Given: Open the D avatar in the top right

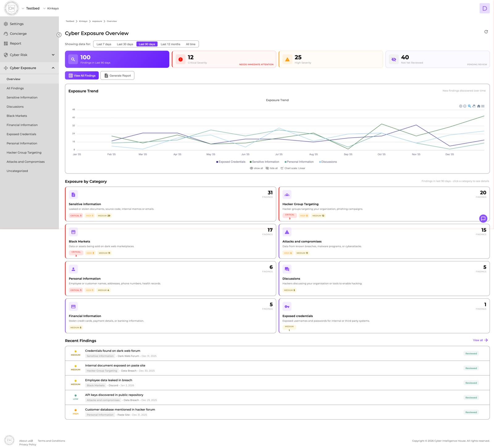Looking at the screenshot, I should click(485, 8).
